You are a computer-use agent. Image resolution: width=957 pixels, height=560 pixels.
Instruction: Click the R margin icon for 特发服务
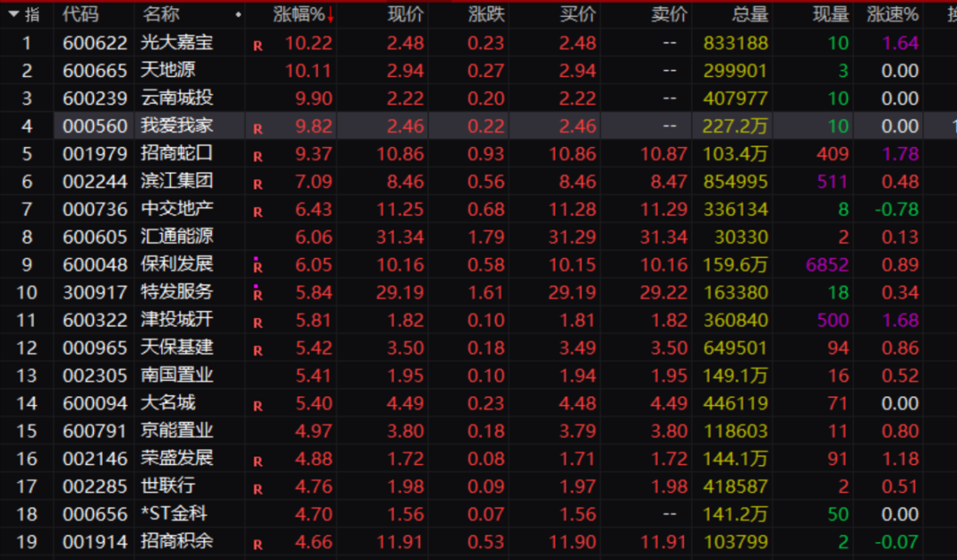coord(258,294)
